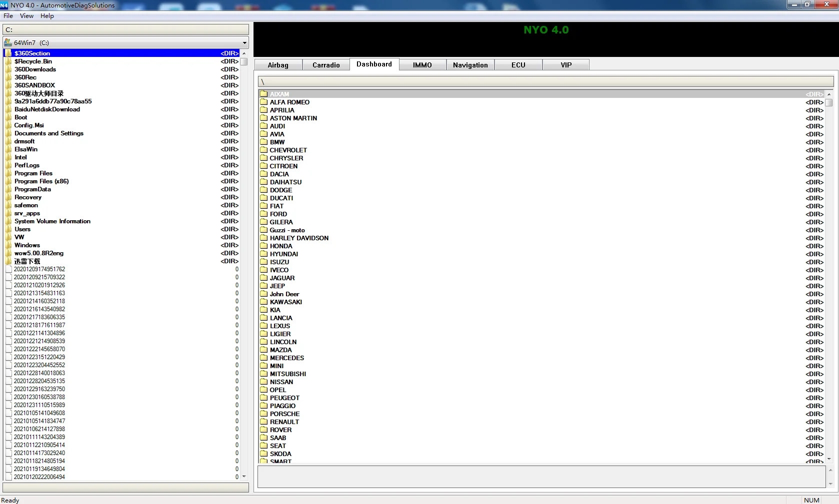839x504 pixels.
Task: Open the 64Win7 (C:) drive dropdown
Action: [x=244, y=43]
